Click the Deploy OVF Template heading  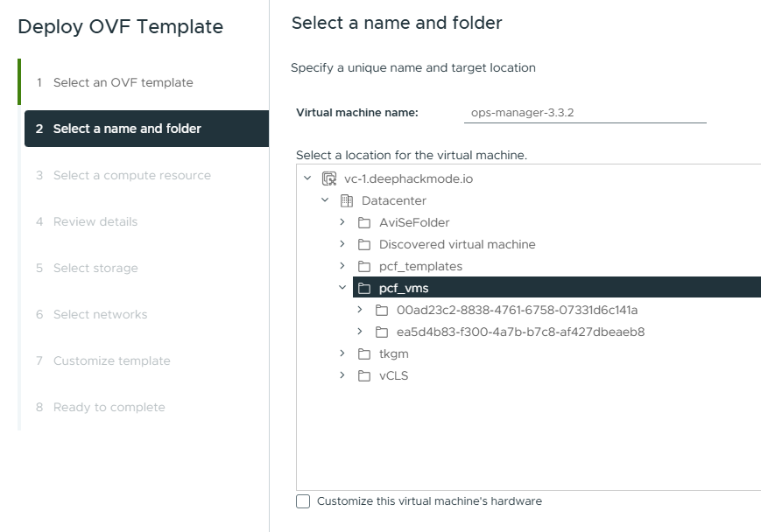[x=120, y=26]
